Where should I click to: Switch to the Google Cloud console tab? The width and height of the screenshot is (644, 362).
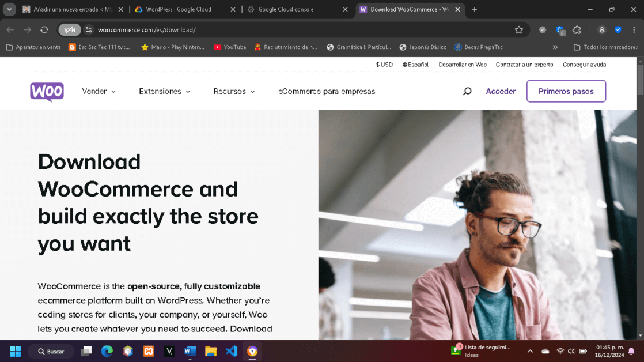pos(294,9)
